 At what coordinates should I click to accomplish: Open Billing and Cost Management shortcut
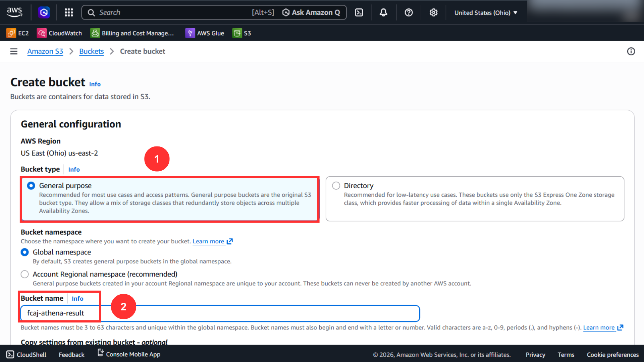pyautogui.click(x=132, y=33)
